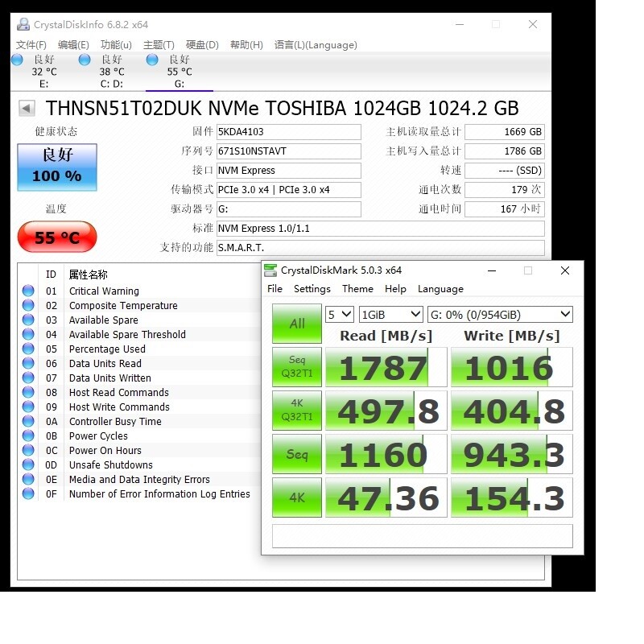The height and width of the screenshot is (644, 644).
Task: Start the plain 4K benchmark
Action: tap(297, 497)
